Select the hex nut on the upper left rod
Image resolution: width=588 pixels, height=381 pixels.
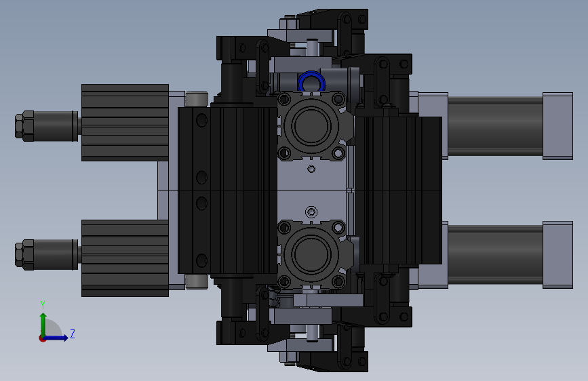pos(24,126)
